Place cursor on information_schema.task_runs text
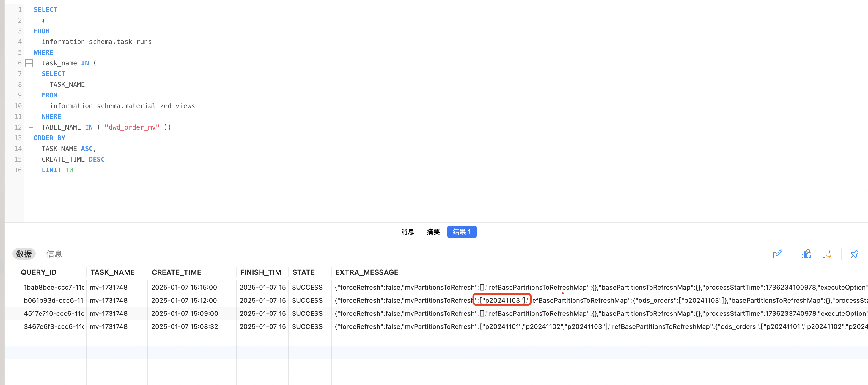This screenshot has height=385, width=868. [97, 42]
